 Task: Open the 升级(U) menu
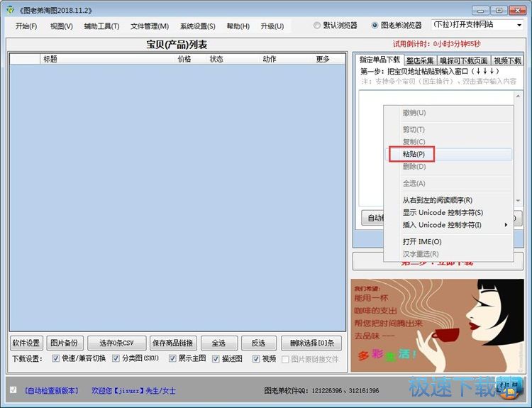tap(272, 26)
